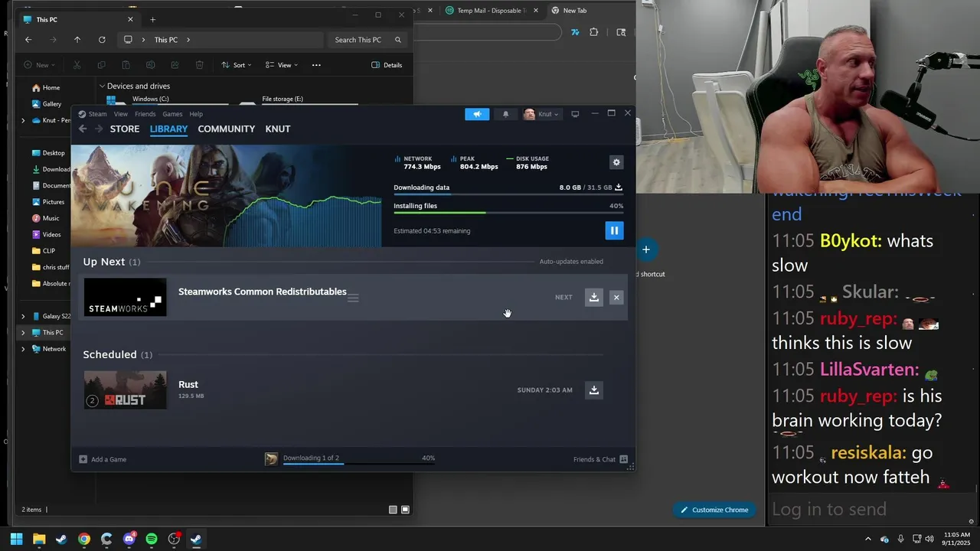Collapse the Devices and drives group
Screen dimensions: 980x551
click(102, 86)
